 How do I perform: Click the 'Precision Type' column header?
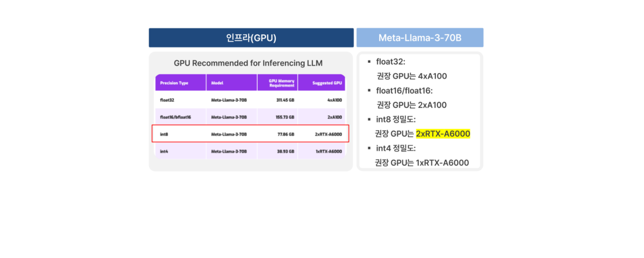180,83
